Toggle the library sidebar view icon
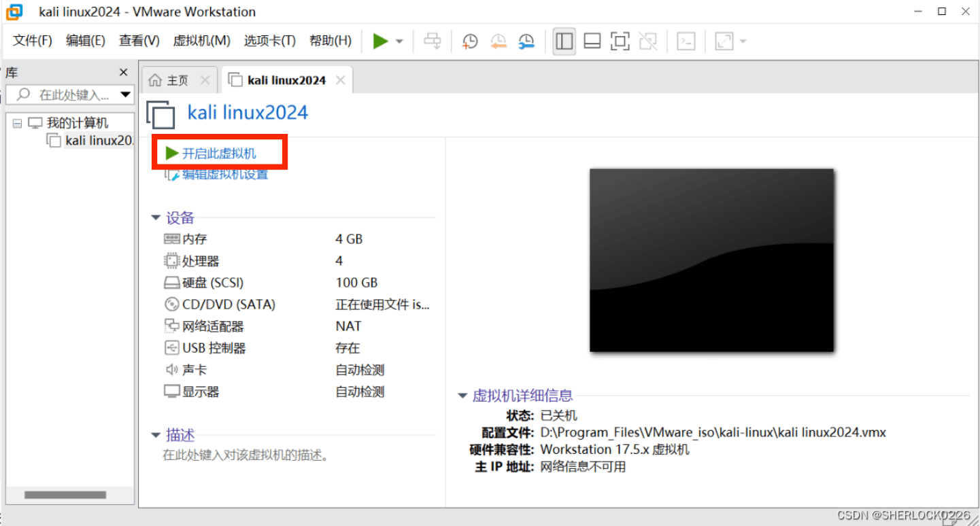Screen dimensions: 980x526 564,41
